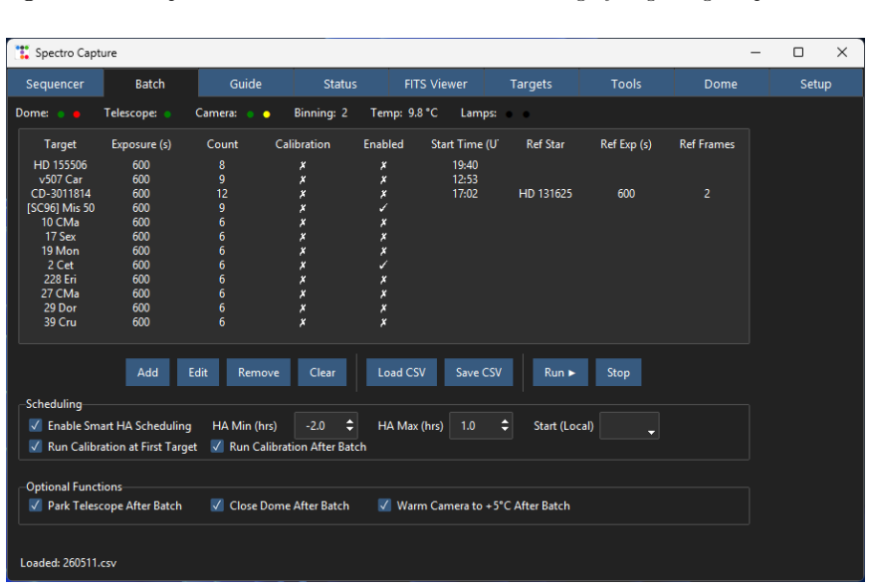
Task: Clear the batch list with Clear
Action: 323,372
